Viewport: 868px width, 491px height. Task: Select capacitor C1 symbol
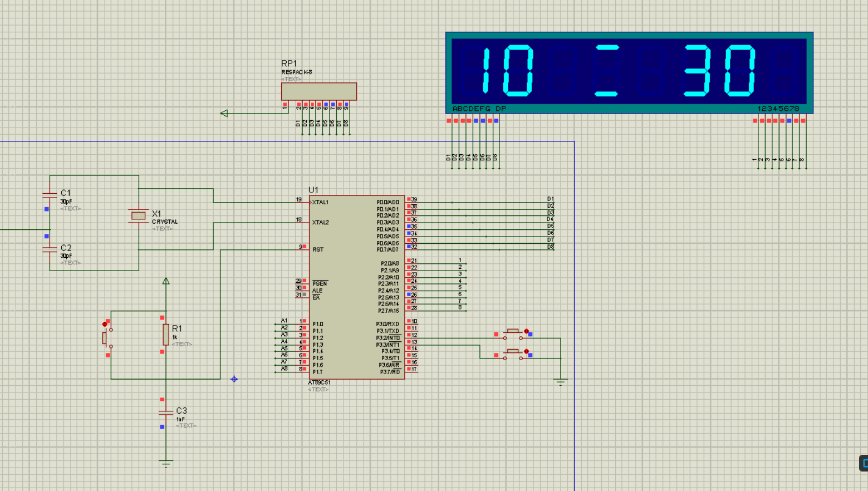[50, 195]
